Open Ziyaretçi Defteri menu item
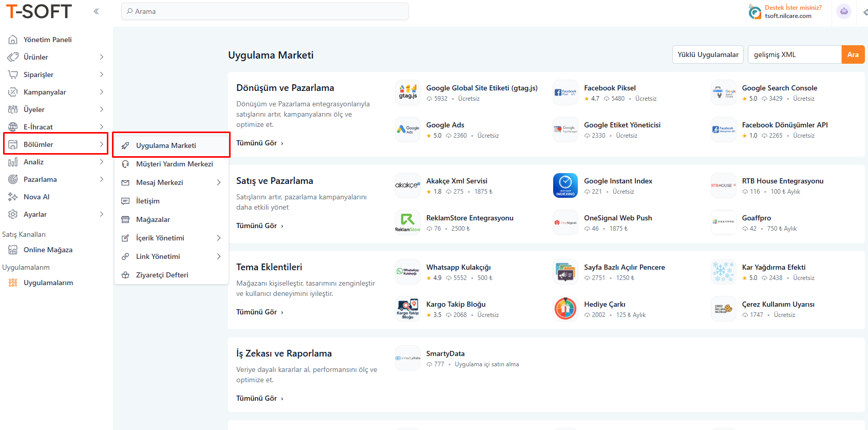 [x=172, y=275]
